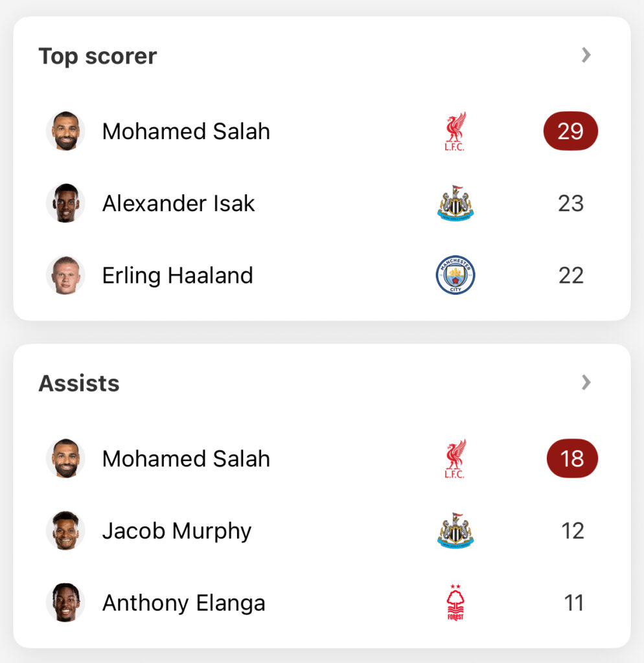The image size is (644, 663).
Task: Expand the Assists list chevron
Action: pos(586,382)
